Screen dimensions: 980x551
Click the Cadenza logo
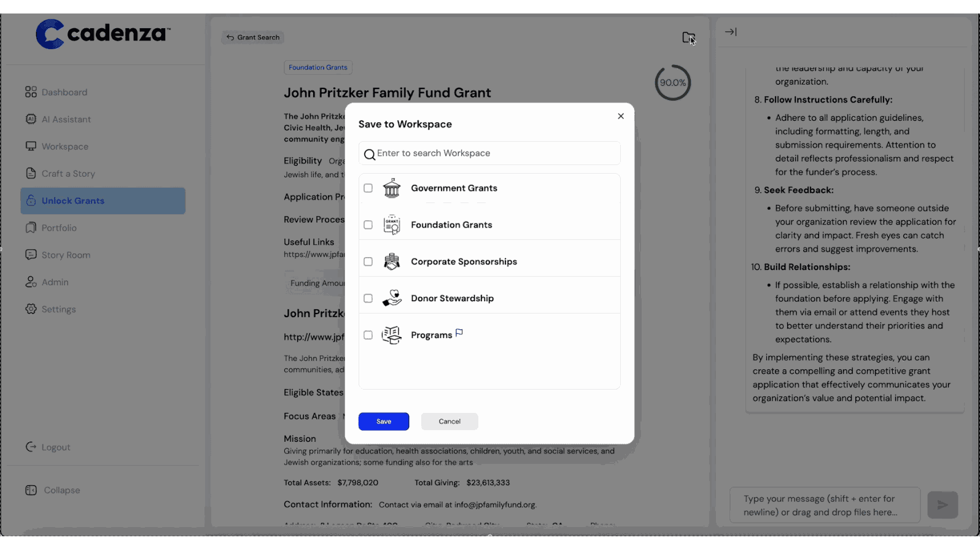[x=103, y=34]
